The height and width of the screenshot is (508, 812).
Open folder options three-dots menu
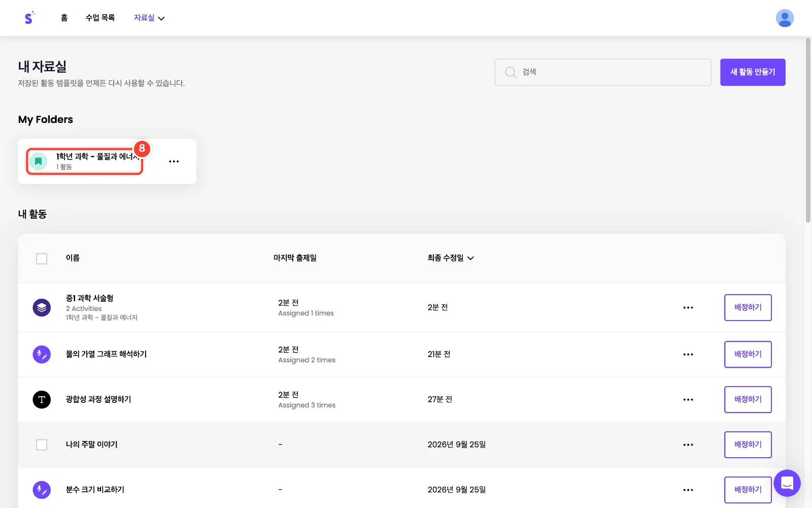[x=174, y=162]
